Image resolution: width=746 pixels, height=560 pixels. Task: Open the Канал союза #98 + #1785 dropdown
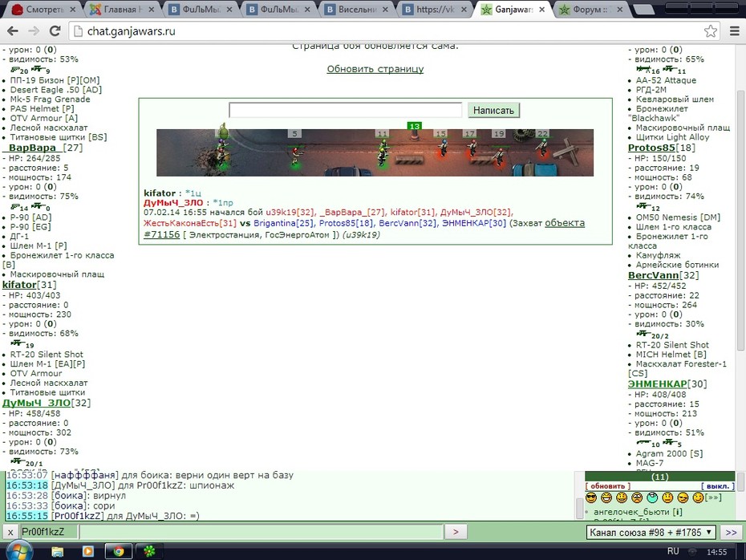tap(651, 533)
